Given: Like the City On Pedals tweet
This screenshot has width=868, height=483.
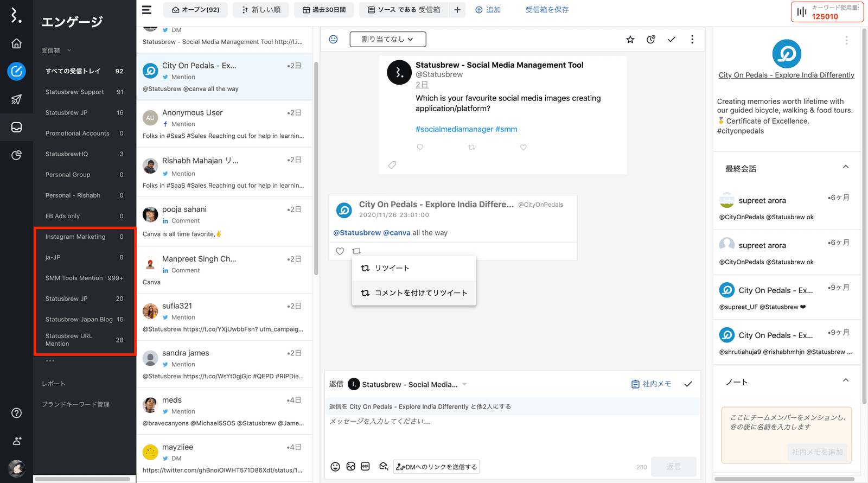Looking at the screenshot, I should tap(340, 251).
